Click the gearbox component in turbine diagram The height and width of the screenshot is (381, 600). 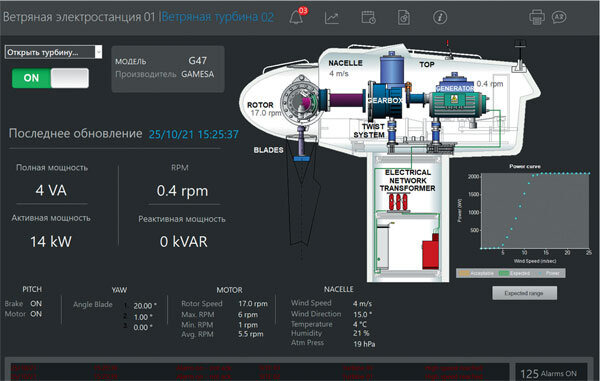[385, 100]
